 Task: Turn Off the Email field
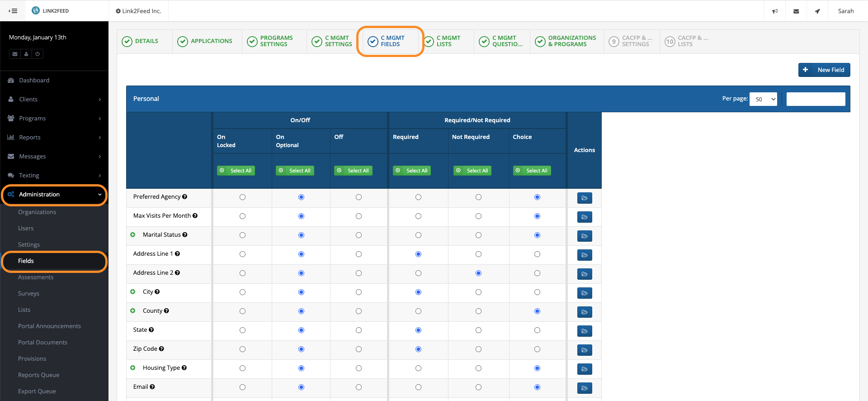pyautogui.click(x=359, y=387)
